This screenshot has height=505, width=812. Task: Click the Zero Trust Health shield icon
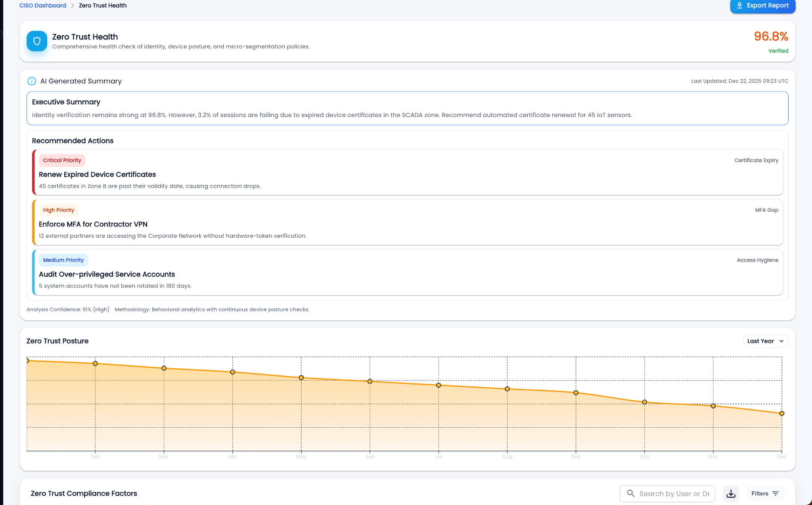(x=37, y=41)
